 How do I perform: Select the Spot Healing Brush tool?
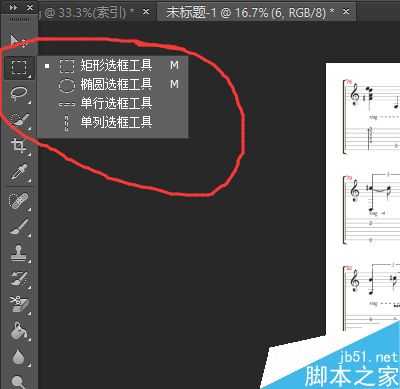coord(19,201)
